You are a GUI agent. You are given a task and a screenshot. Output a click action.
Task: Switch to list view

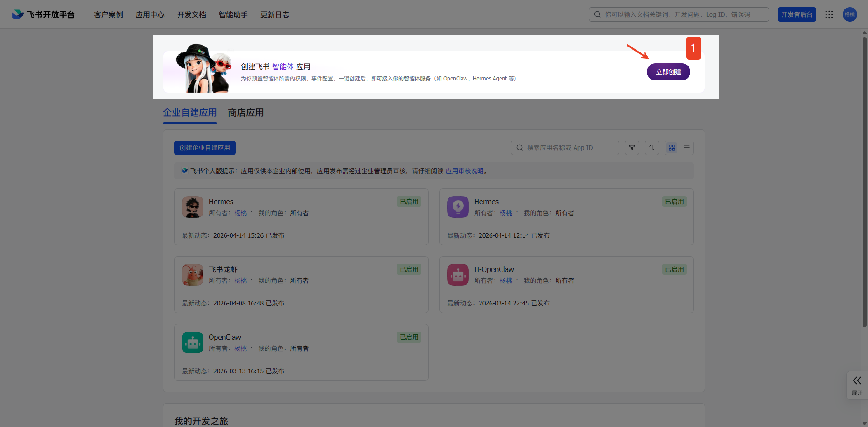(687, 148)
